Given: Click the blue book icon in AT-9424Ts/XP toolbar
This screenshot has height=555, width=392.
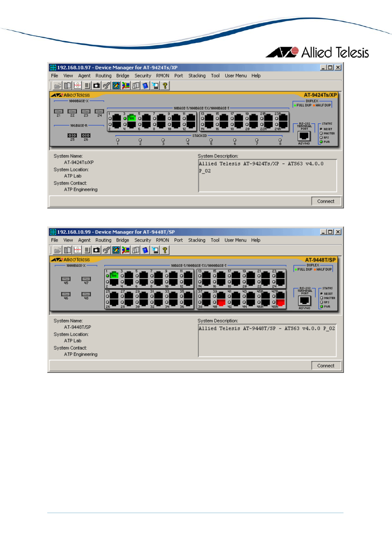Looking at the screenshot, I should 145,86.
